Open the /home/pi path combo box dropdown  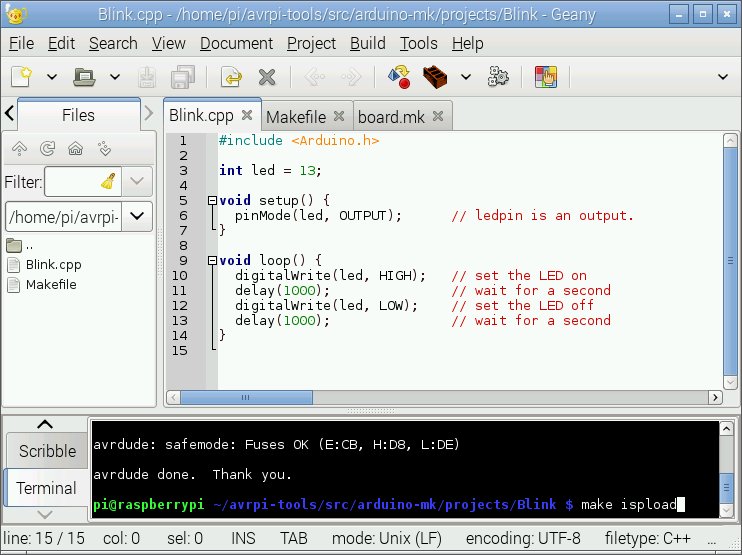pos(137,216)
